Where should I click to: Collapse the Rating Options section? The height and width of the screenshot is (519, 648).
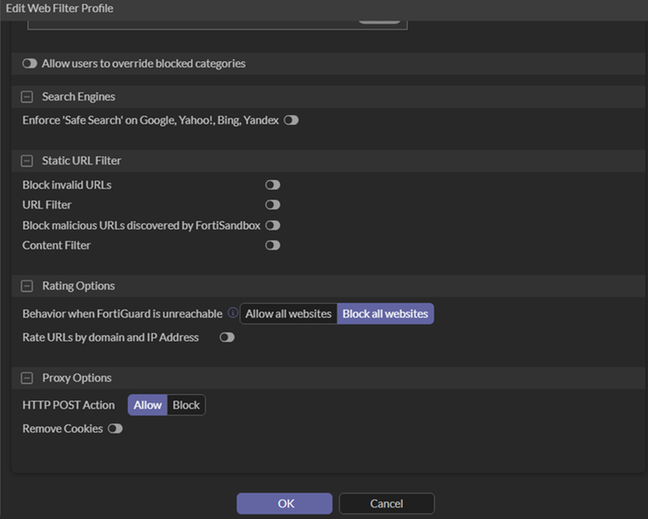tap(27, 286)
